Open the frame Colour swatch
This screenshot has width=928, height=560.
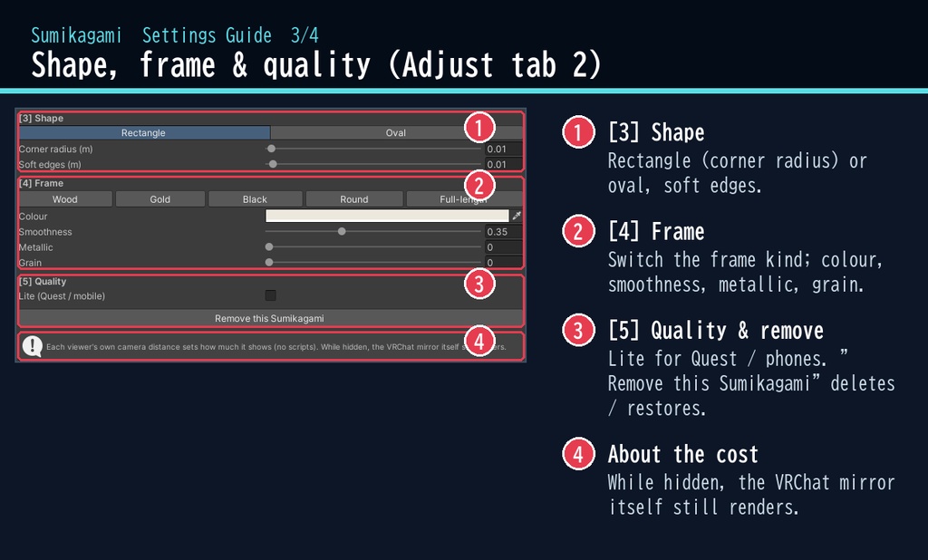(x=387, y=216)
